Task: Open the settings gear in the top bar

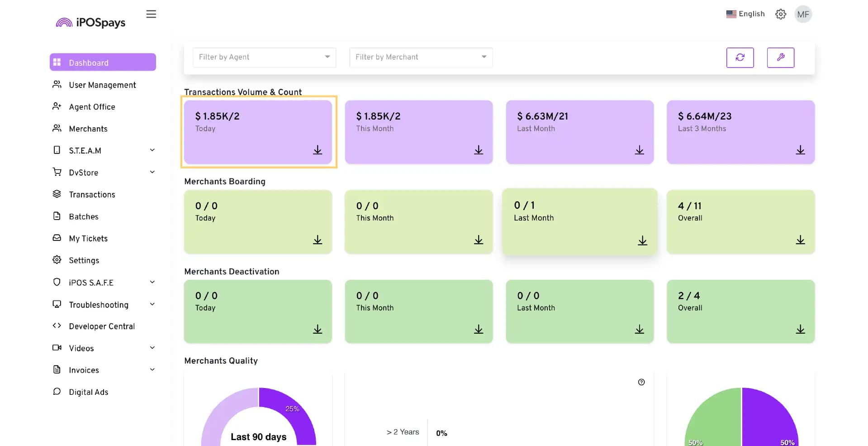Action: point(780,14)
